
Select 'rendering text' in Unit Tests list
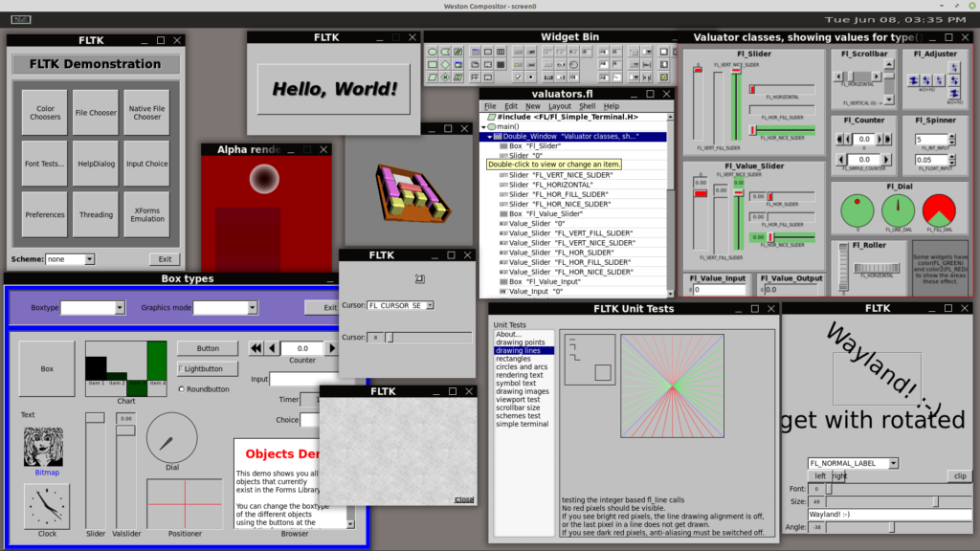click(x=520, y=375)
